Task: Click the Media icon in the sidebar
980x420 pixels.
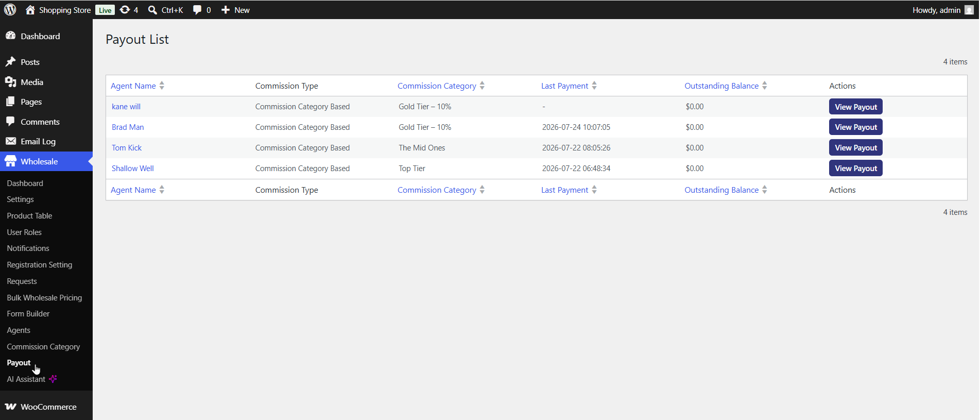Action: pyautogui.click(x=10, y=82)
